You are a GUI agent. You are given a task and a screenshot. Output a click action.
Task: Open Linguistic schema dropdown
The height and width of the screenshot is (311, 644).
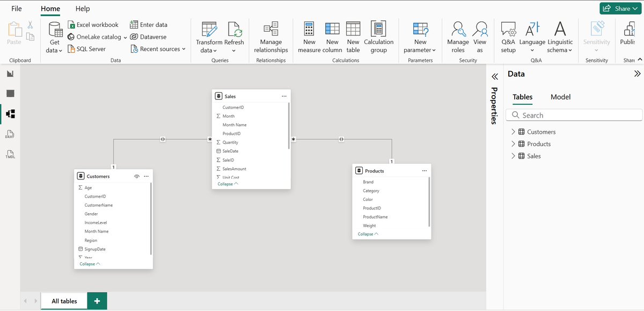560,37
